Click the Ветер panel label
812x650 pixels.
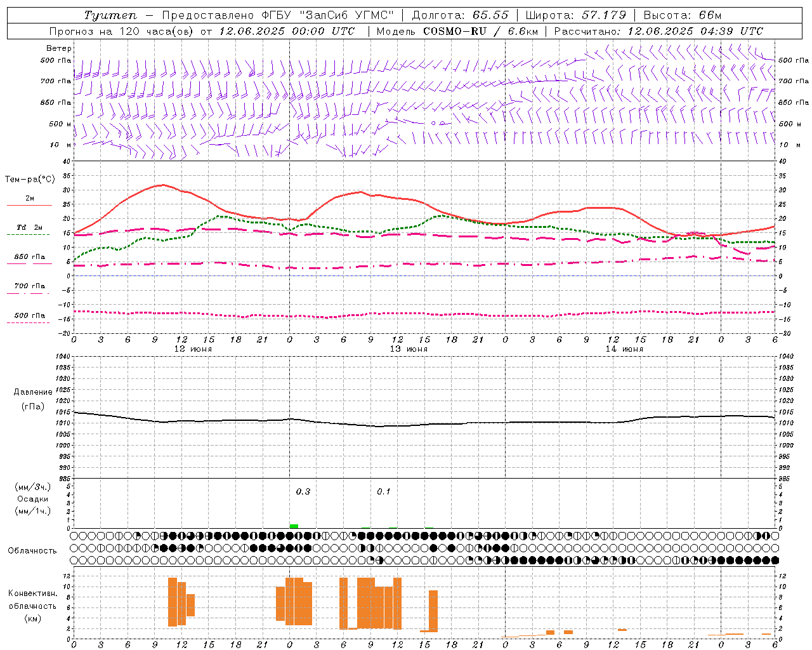click(59, 48)
